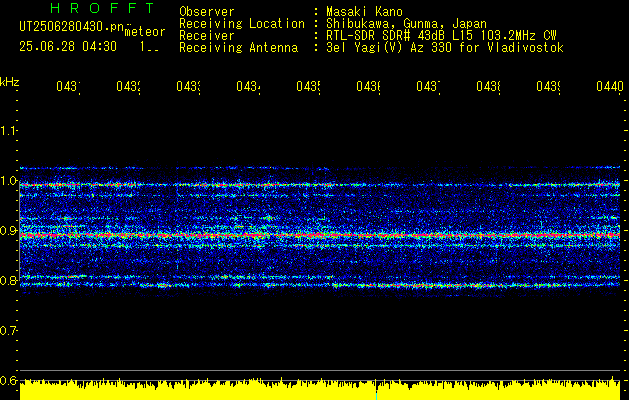Click the HROFFT title text
The width and height of the screenshot is (629, 400).
click(x=102, y=8)
